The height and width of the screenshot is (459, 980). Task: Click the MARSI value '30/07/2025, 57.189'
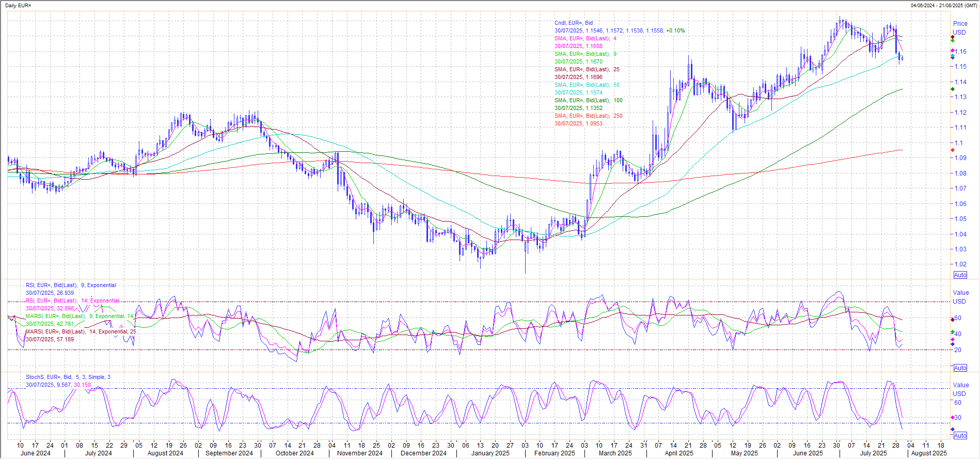click(x=50, y=339)
